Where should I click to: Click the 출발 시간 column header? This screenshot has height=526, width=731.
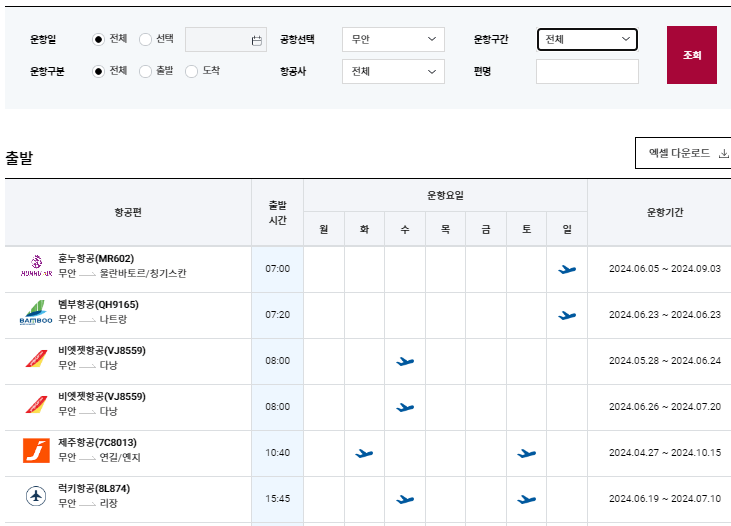pyautogui.click(x=277, y=213)
